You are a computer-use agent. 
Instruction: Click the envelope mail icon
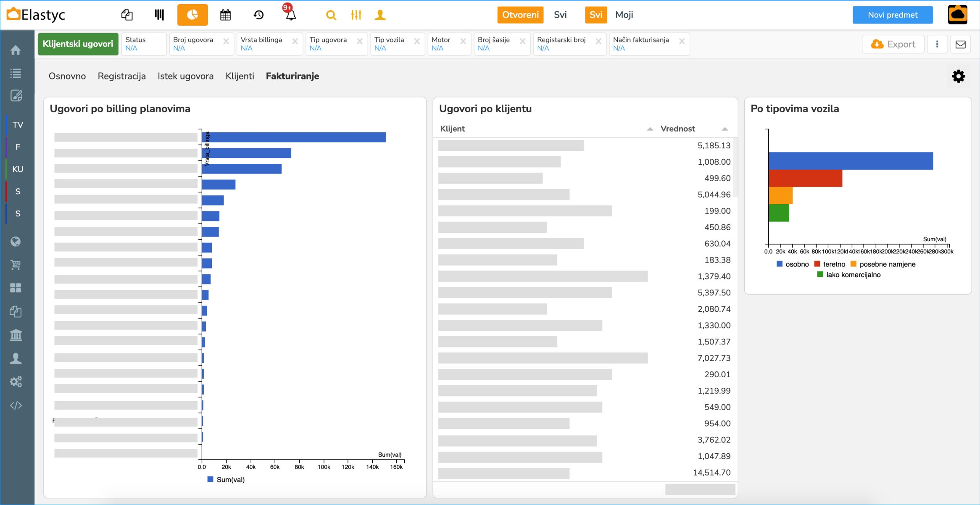click(961, 45)
